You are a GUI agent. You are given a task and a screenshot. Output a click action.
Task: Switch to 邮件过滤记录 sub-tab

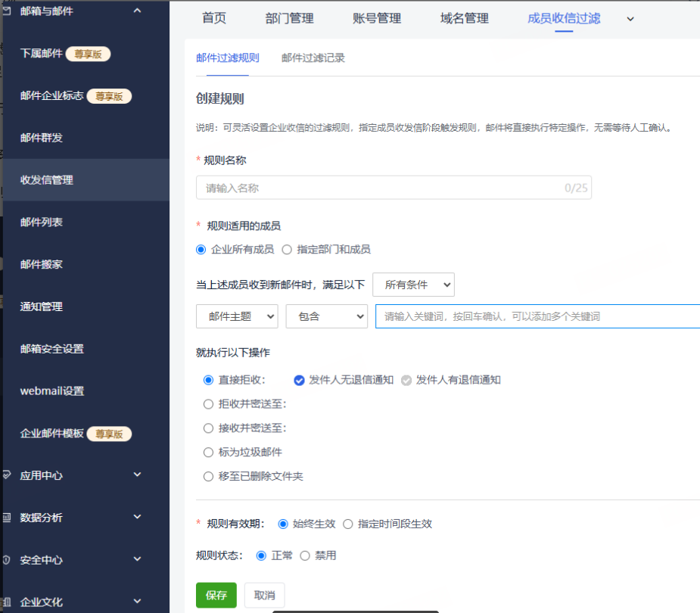tap(313, 58)
